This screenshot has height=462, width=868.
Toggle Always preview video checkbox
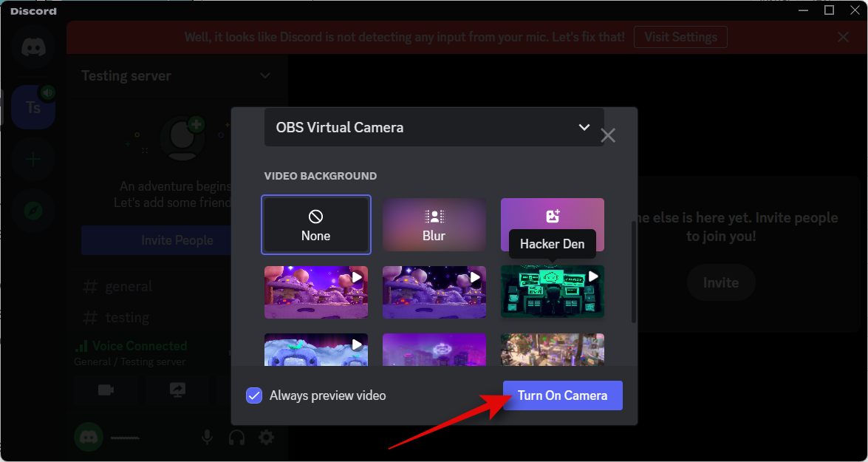pos(254,395)
